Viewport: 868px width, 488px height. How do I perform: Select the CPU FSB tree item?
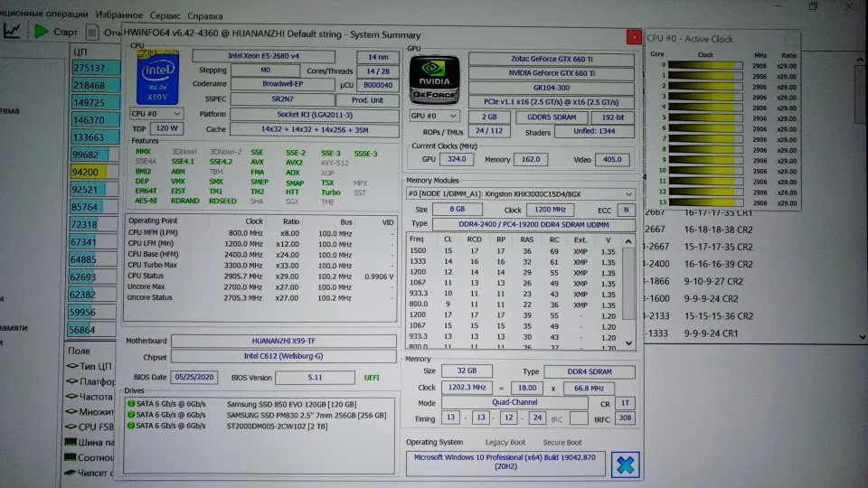pyautogui.click(x=90, y=427)
